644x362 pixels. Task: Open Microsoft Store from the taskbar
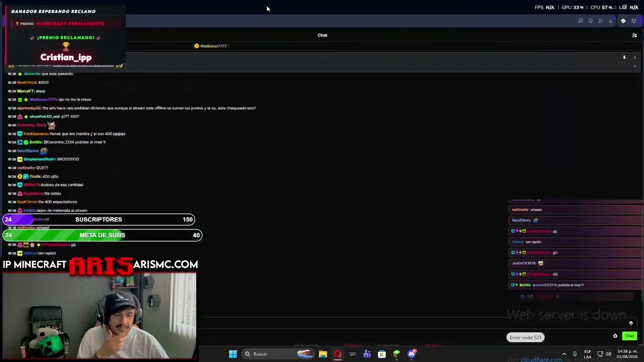coord(382,354)
